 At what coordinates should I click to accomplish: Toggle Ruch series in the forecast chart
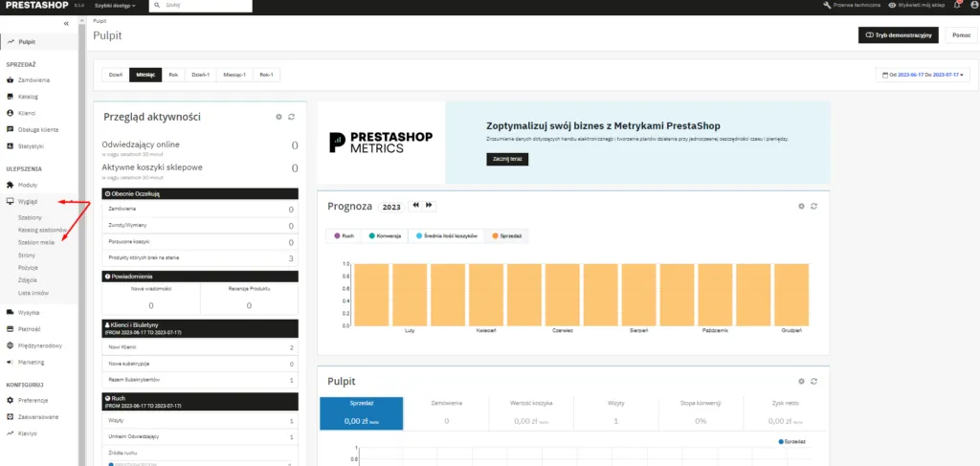tap(344, 235)
